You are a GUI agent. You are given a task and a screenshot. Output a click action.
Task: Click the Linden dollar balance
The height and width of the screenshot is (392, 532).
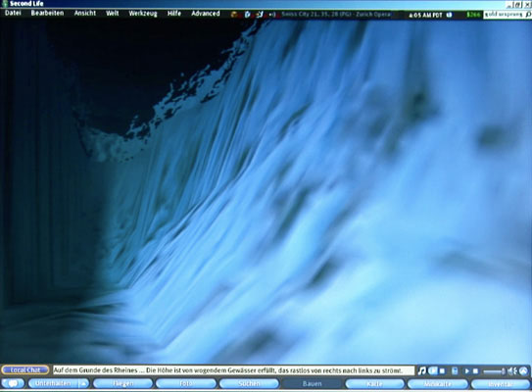[x=473, y=15]
